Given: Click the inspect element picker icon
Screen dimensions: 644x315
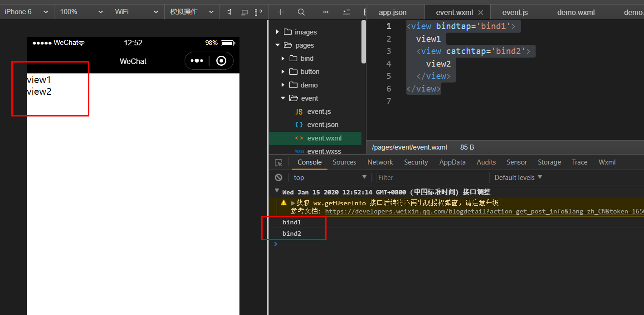Looking at the screenshot, I should pos(279,162).
